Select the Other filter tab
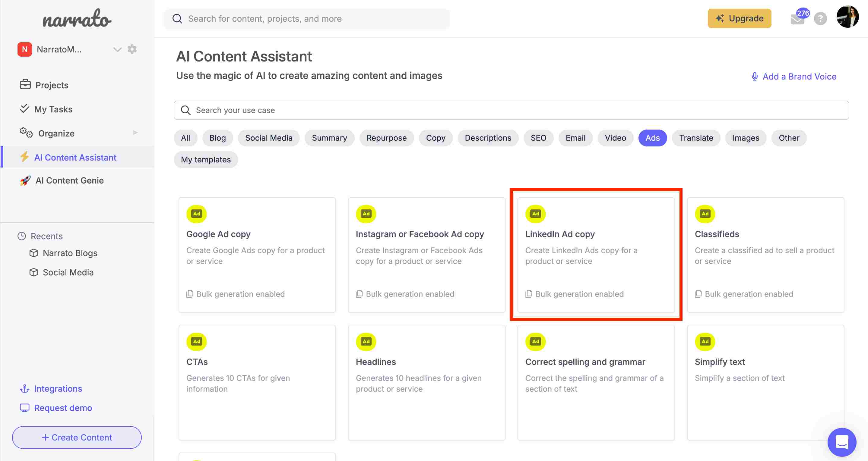Screen dimensions: 868x461 pos(789,138)
